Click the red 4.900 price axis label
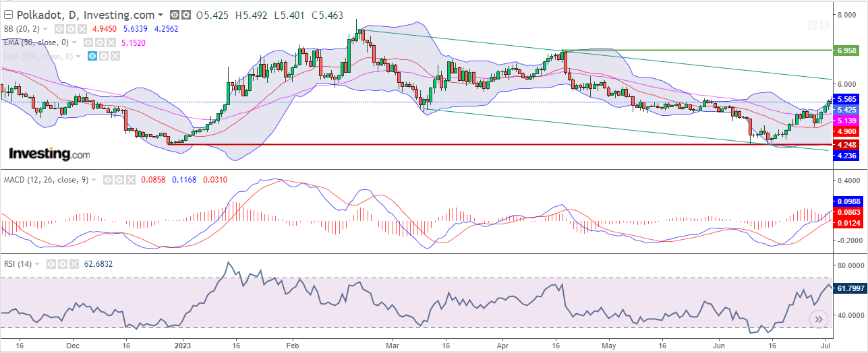The image size is (868, 353). coord(846,131)
